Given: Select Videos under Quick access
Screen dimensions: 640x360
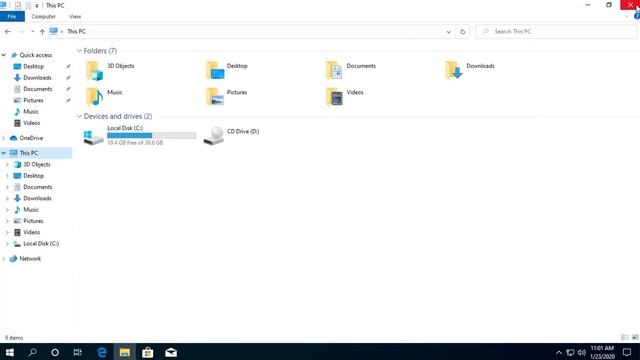Looking at the screenshot, I should [31, 123].
